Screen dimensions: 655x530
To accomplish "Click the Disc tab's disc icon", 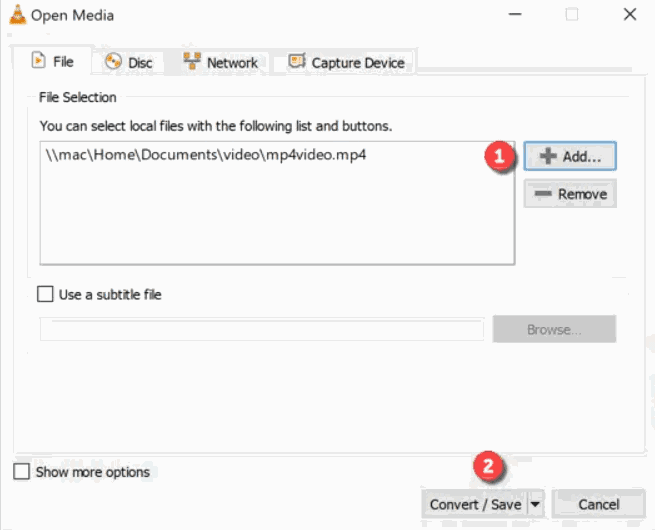I will (113, 62).
